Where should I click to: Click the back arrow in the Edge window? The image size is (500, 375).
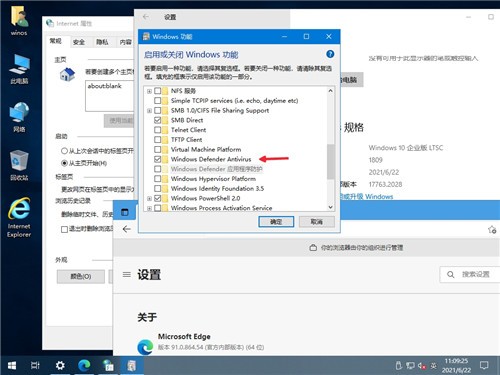pyautogui.click(x=127, y=229)
